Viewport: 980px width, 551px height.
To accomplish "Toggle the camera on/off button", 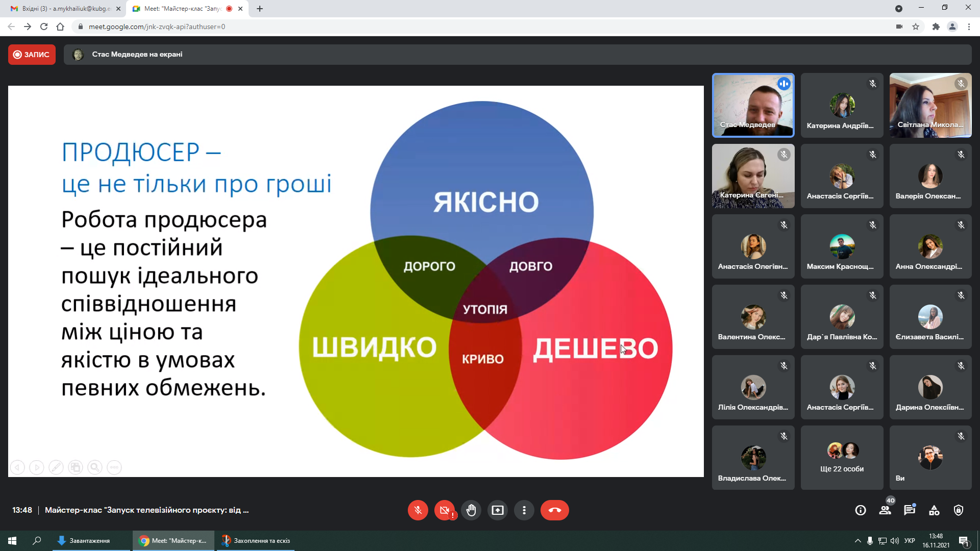I will pyautogui.click(x=444, y=510).
